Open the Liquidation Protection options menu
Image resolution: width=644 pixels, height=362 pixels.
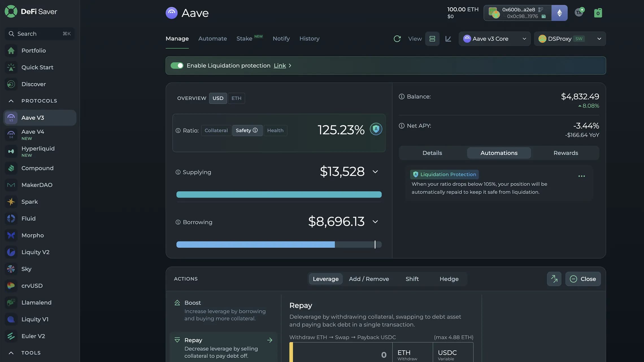point(581,176)
